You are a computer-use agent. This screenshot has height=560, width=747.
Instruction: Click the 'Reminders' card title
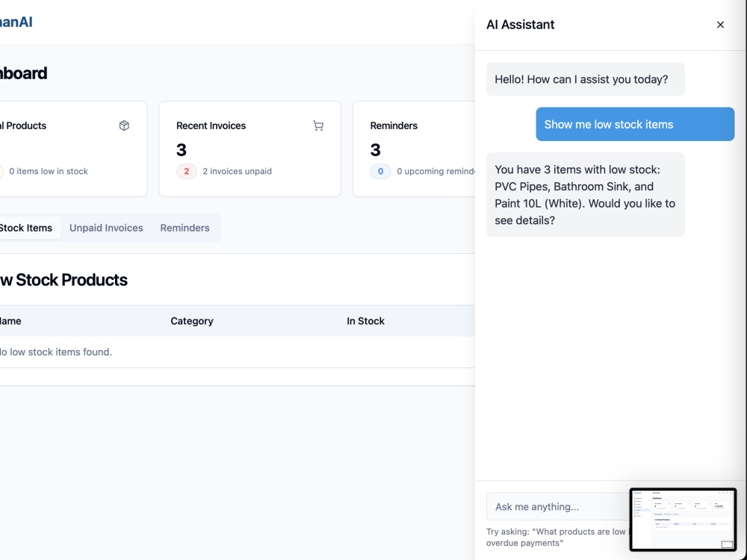tap(394, 125)
